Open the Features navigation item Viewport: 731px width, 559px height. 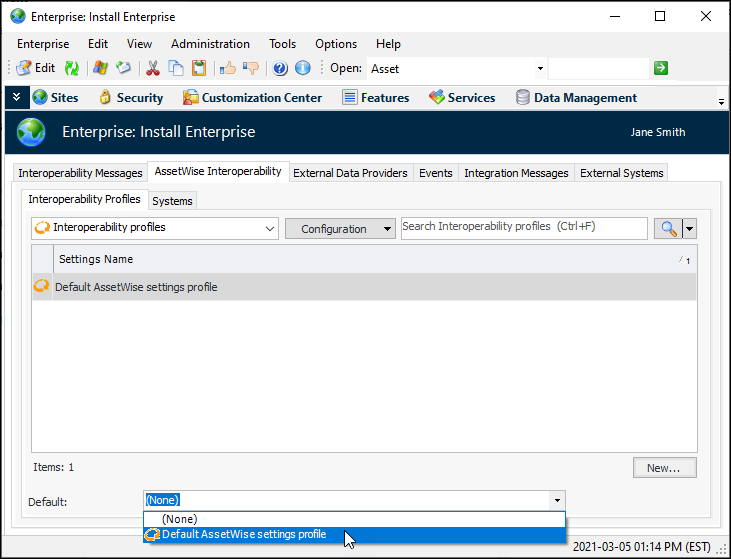(376, 97)
